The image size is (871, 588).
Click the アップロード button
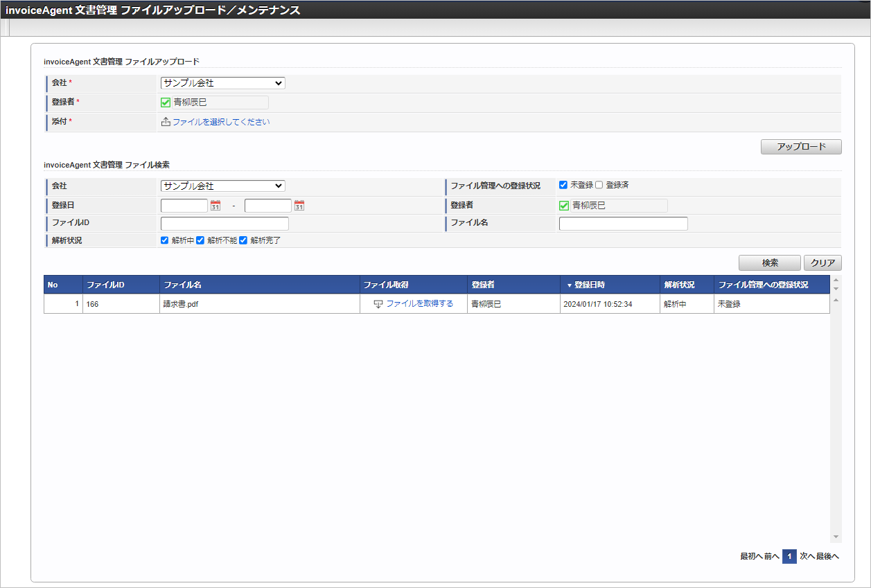801,147
